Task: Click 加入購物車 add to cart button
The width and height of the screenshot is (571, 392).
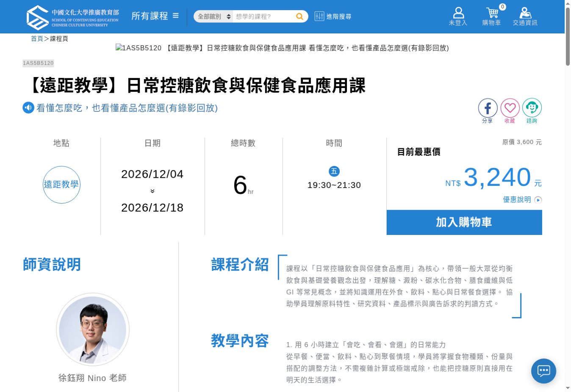Action: [x=464, y=222]
